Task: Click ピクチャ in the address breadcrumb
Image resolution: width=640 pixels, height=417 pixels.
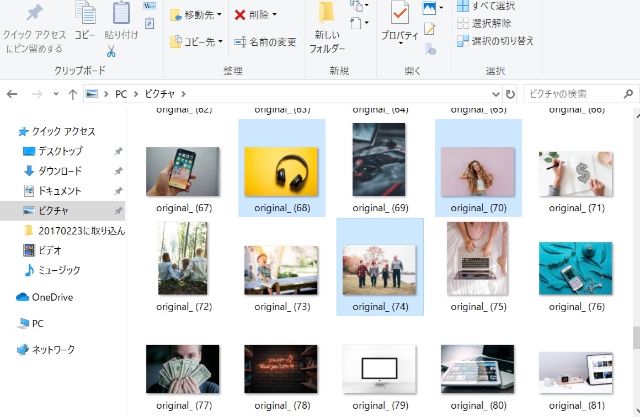Action: (160, 94)
